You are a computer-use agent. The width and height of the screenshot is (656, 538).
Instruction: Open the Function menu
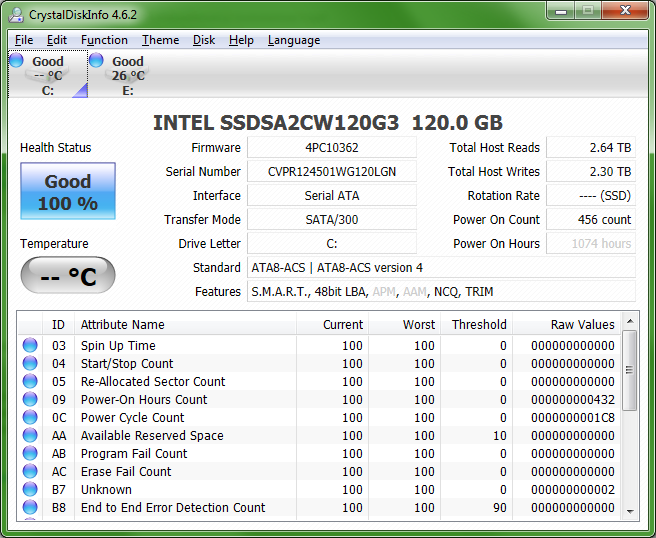[104, 40]
